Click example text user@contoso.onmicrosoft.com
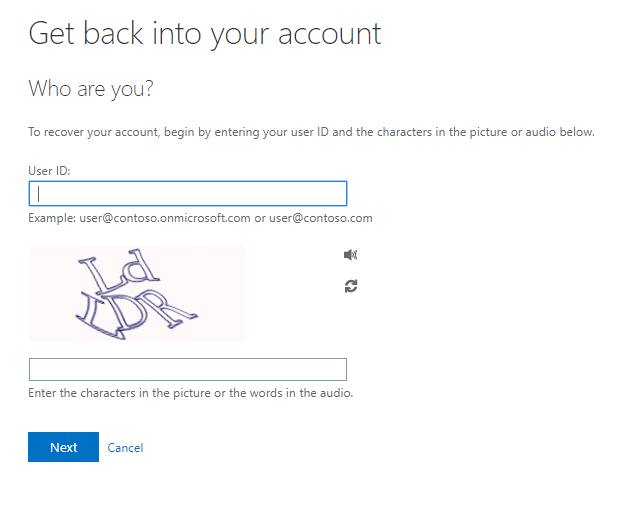 pyautogui.click(x=165, y=218)
